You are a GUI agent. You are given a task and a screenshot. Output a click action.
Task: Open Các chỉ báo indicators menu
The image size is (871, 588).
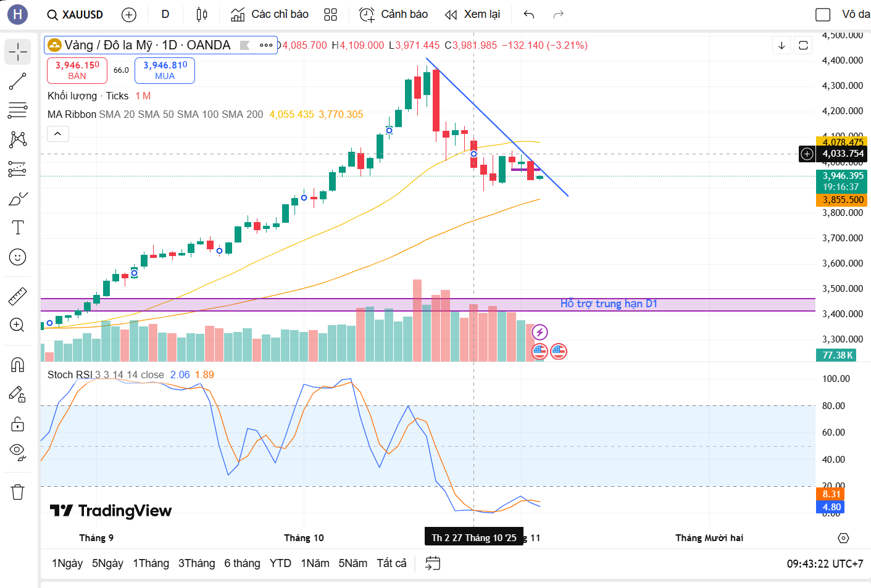pyautogui.click(x=270, y=15)
